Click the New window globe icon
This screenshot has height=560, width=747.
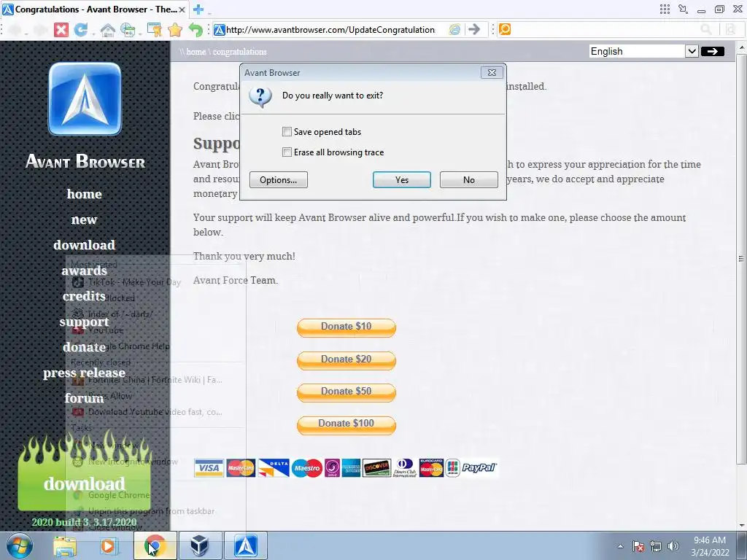click(x=127, y=30)
